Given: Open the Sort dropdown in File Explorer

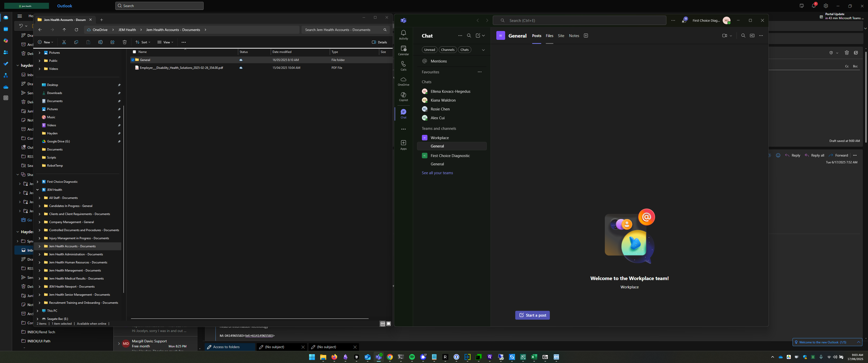Looking at the screenshot, I should click(x=143, y=42).
